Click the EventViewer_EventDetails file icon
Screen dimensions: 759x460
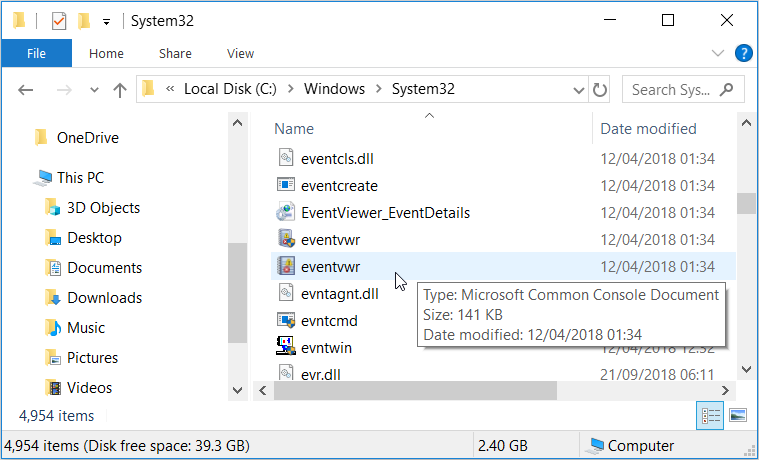point(285,213)
